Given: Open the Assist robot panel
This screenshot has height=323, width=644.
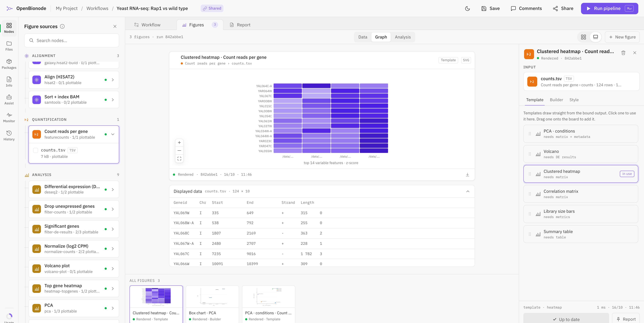Looking at the screenshot, I should (x=9, y=100).
